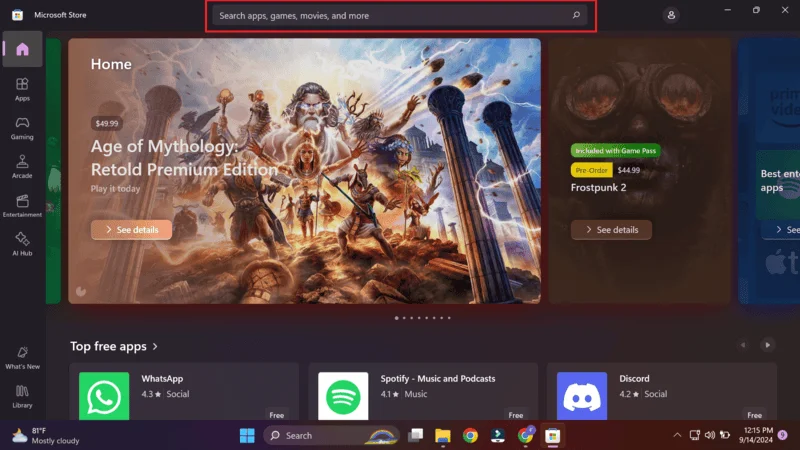Open File Explorer from the taskbar
Image resolution: width=800 pixels, height=450 pixels.
(x=443, y=435)
